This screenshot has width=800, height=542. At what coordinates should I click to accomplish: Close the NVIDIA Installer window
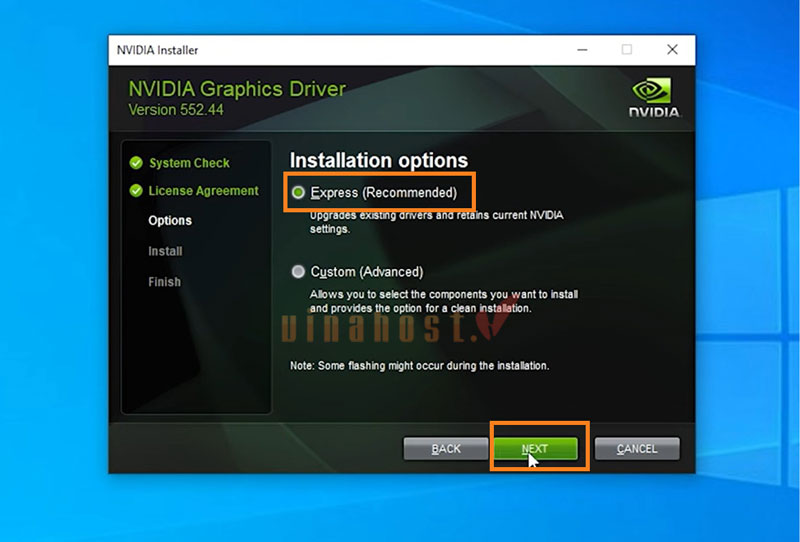coord(672,50)
